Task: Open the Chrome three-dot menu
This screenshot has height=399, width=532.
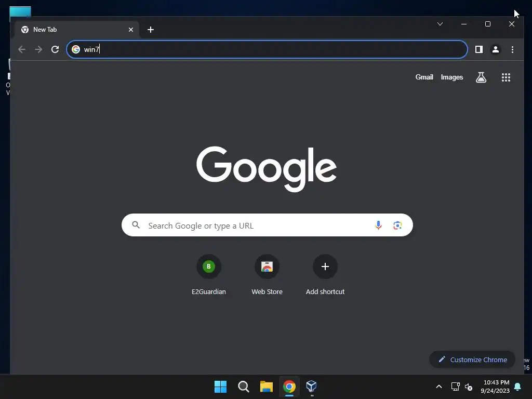Action: pyautogui.click(x=512, y=49)
